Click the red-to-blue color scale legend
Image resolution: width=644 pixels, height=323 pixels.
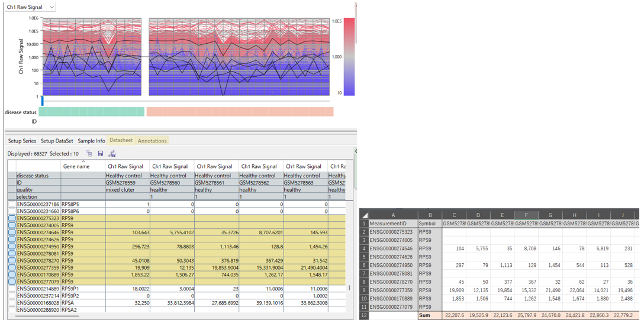point(349,57)
